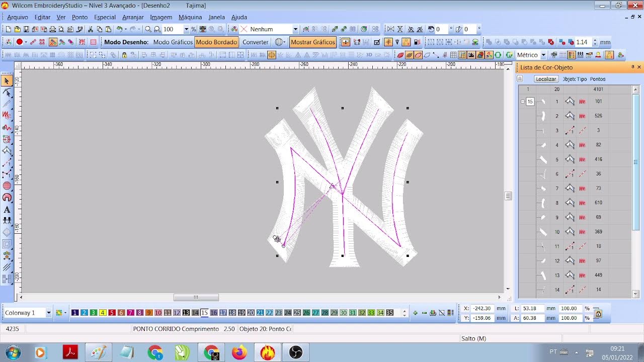Click the Tipo column header
This screenshot has height=362, width=644.
582,79
